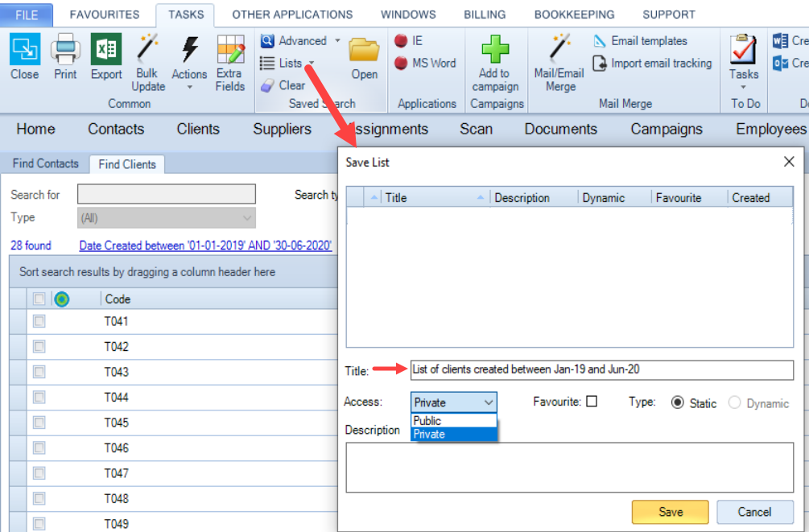Expand the Lists dropdown in ribbon
809x532 pixels.
312,63
